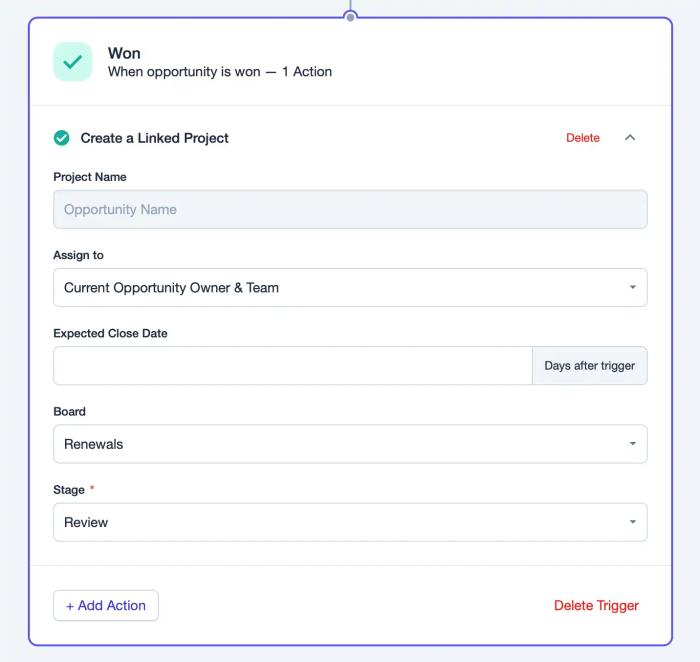Click the Days after trigger label
The width and height of the screenshot is (700, 662).
(x=589, y=366)
